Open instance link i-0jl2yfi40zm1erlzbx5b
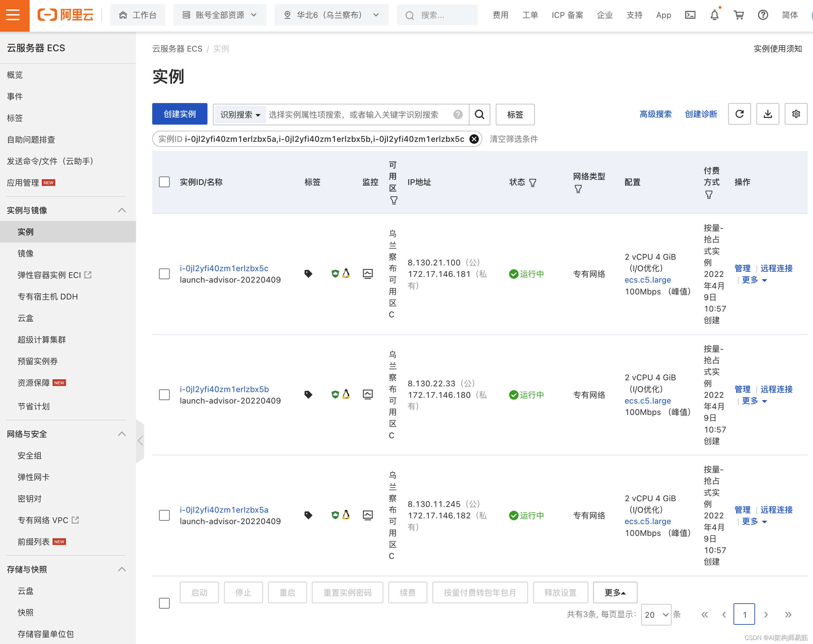The width and height of the screenshot is (813, 644). click(224, 389)
